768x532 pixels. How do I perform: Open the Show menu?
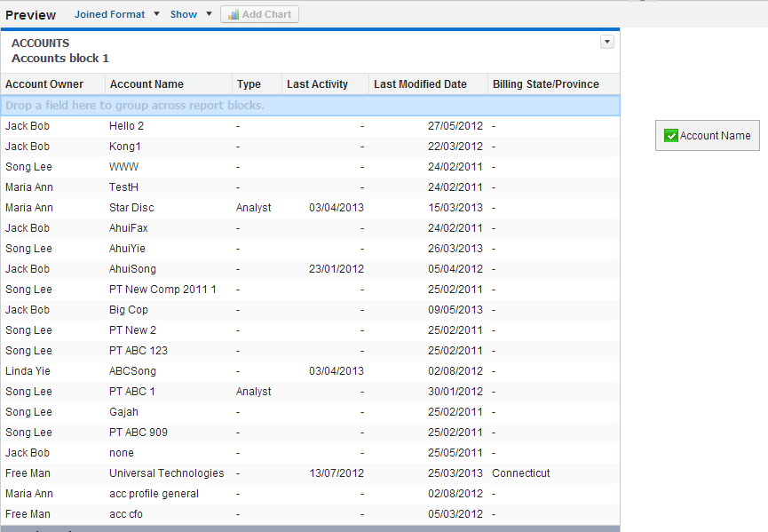coord(183,14)
